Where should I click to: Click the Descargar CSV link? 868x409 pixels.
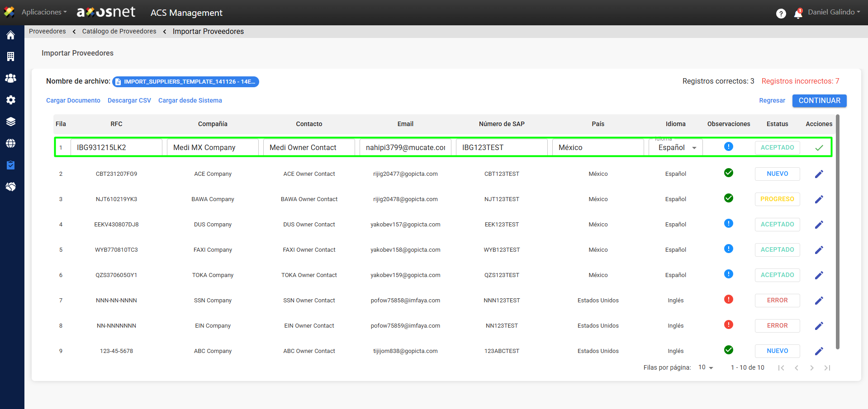point(129,100)
